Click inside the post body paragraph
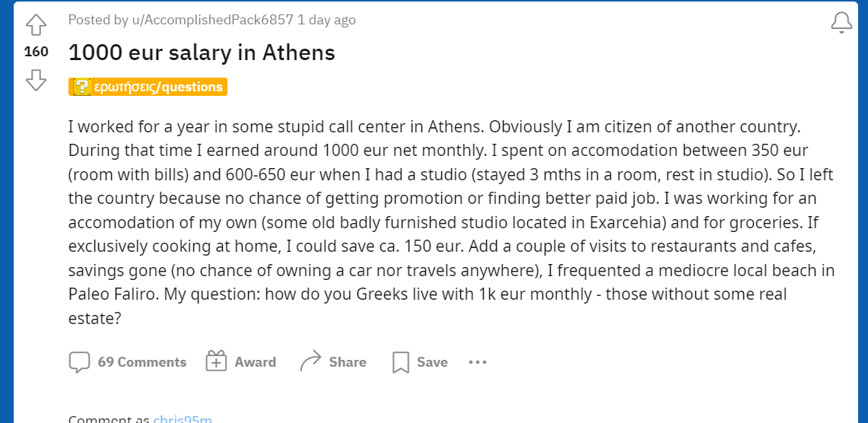Image resolution: width=868 pixels, height=423 pixels. tap(449, 222)
